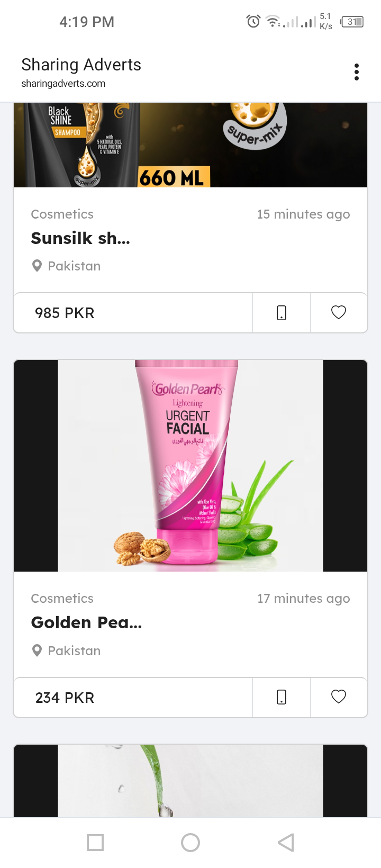Click the 234 PKR price button
Screen dimensions: 381x868
[x=132, y=697]
